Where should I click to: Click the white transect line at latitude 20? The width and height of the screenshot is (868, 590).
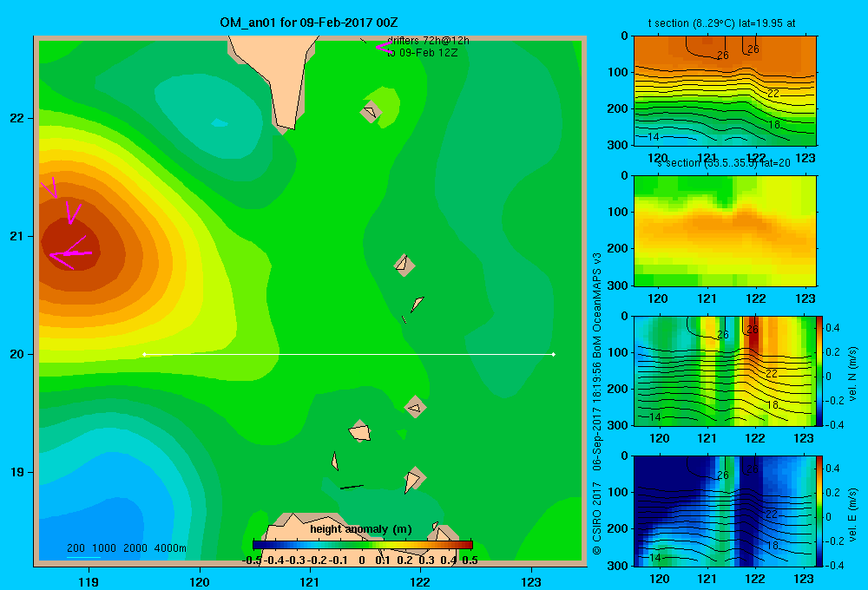(349, 354)
